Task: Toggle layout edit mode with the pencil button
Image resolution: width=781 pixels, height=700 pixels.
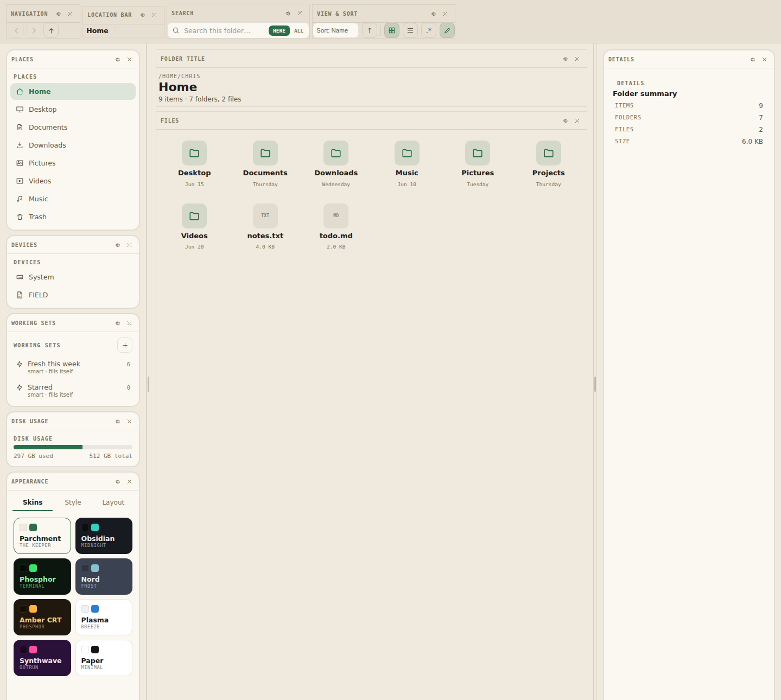Action: click(x=447, y=30)
